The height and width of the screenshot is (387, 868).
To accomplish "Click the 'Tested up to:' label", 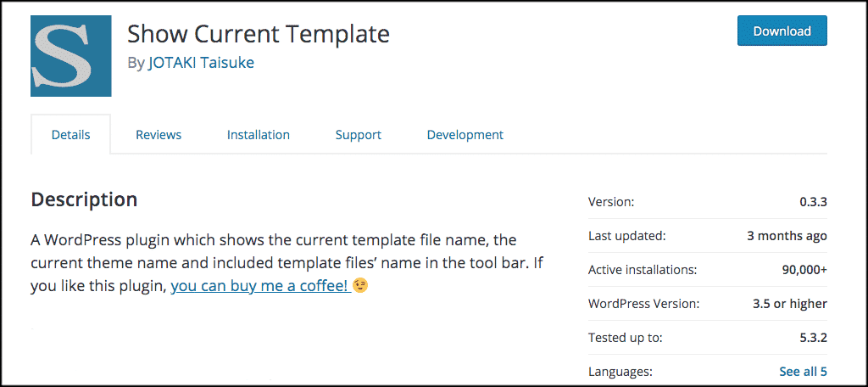I will tap(625, 338).
